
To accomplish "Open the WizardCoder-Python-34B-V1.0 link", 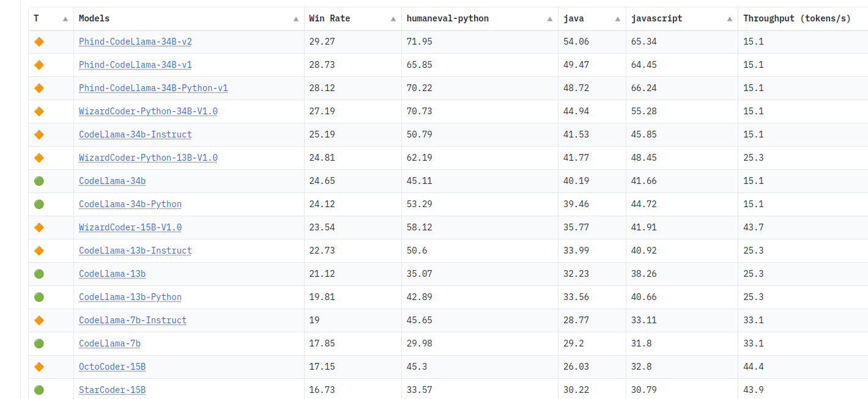I will pos(148,111).
